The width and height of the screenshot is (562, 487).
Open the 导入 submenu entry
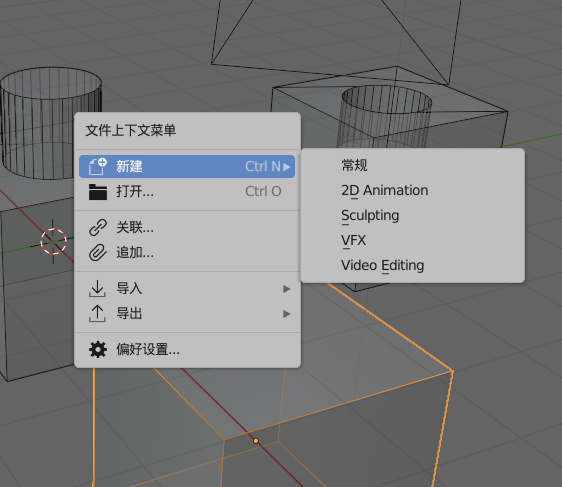click(x=187, y=288)
